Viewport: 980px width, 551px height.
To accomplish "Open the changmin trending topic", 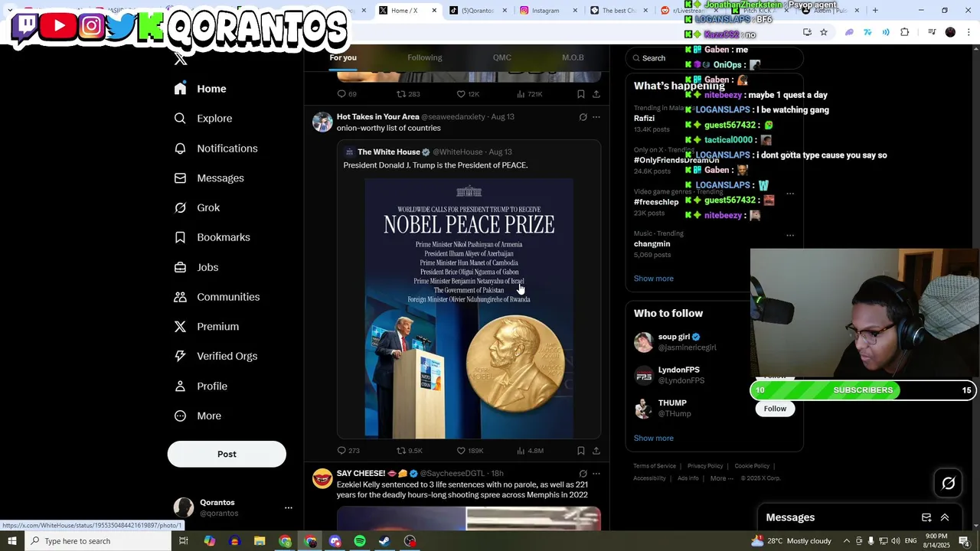I will [652, 244].
